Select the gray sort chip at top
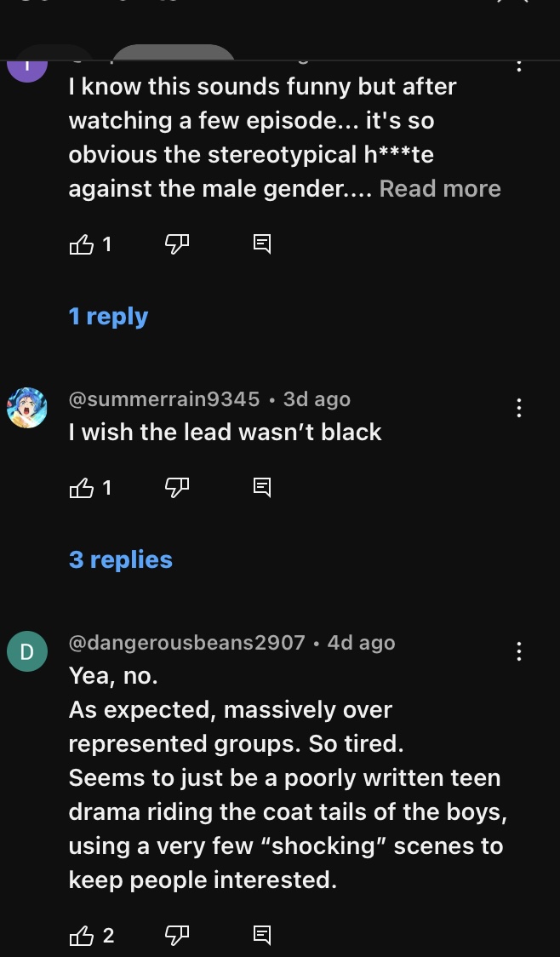The image size is (560, 957). click(174, 53)
